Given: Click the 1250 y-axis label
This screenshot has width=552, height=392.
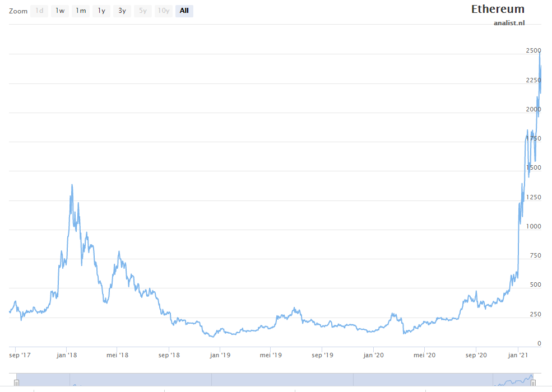Looking at the screenshot, I should tap(534, 197).
